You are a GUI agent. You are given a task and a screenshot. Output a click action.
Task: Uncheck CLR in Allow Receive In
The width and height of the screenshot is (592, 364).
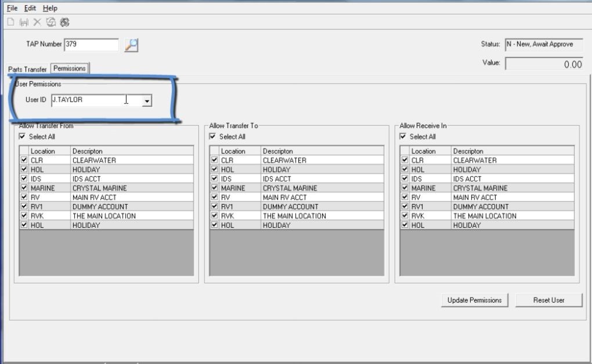point(405,160)
